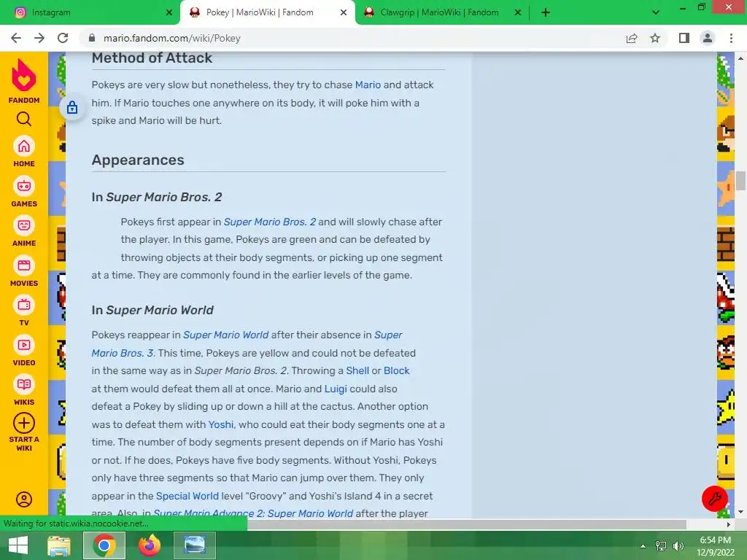
Task: Open the Movies section
Action: 24,271
